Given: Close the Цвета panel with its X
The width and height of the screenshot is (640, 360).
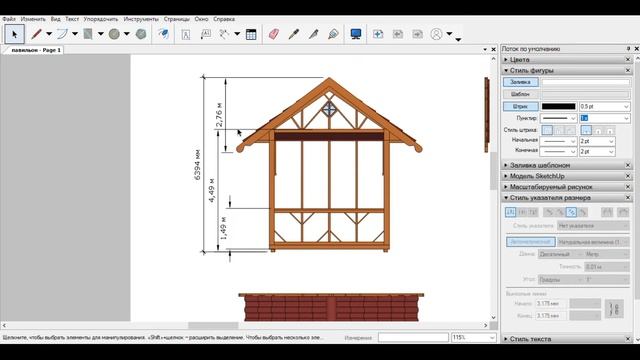Looking at the screenshot, I should (x=628, y=60).
